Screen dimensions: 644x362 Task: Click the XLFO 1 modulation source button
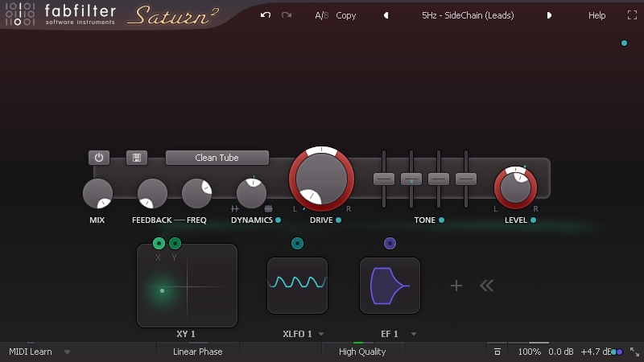(297, 244)
